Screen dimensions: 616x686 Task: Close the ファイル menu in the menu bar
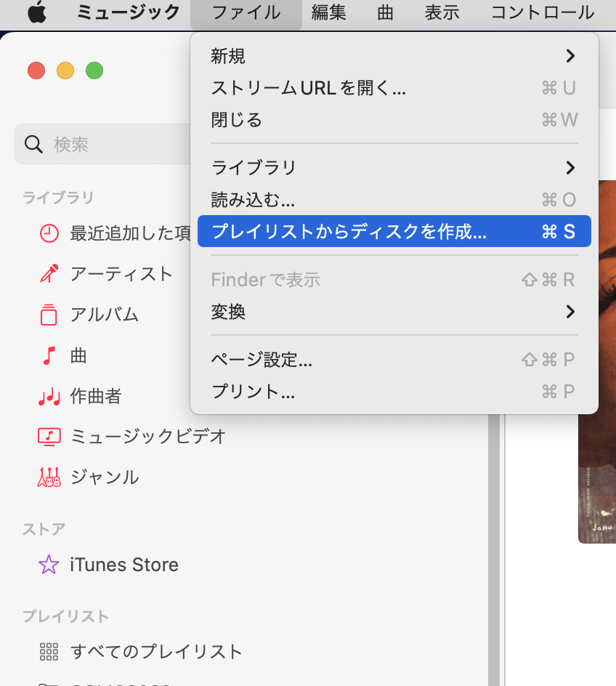[x=246, y=12]
